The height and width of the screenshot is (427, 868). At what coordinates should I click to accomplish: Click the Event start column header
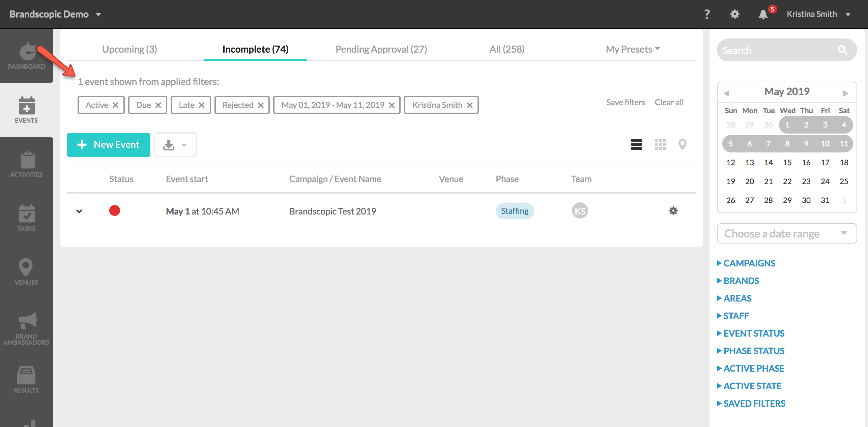[187, 179]
